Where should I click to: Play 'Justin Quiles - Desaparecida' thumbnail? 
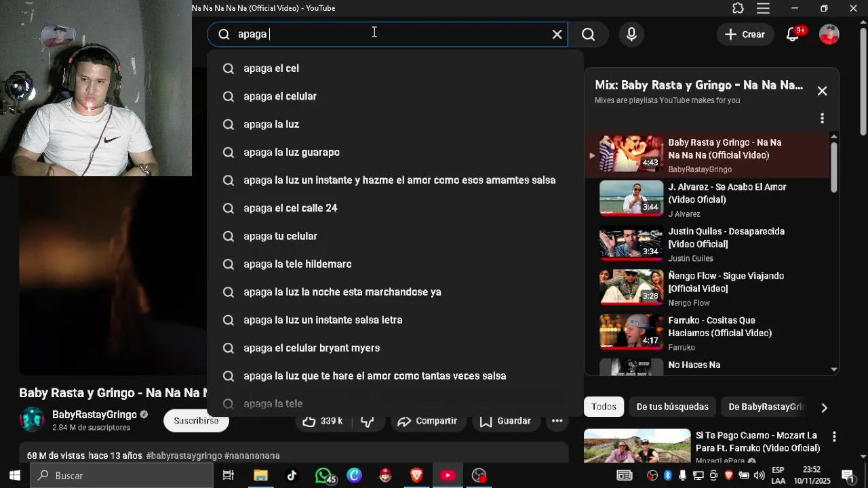631,243
